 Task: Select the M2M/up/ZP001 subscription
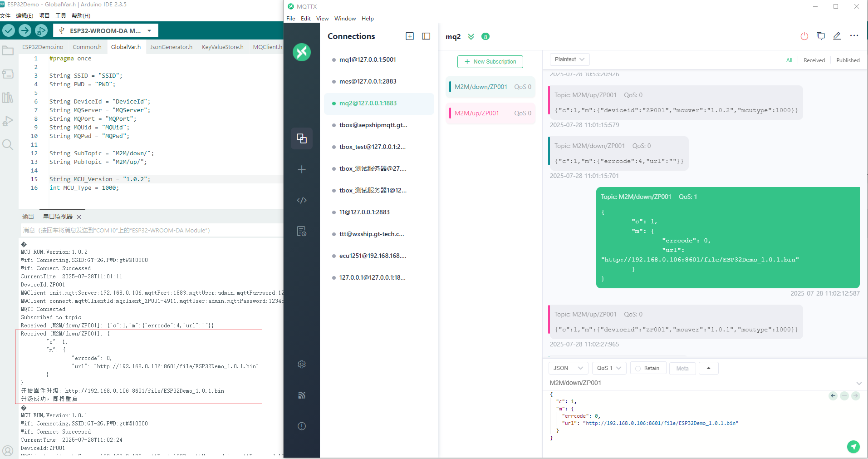click(490, 113)
